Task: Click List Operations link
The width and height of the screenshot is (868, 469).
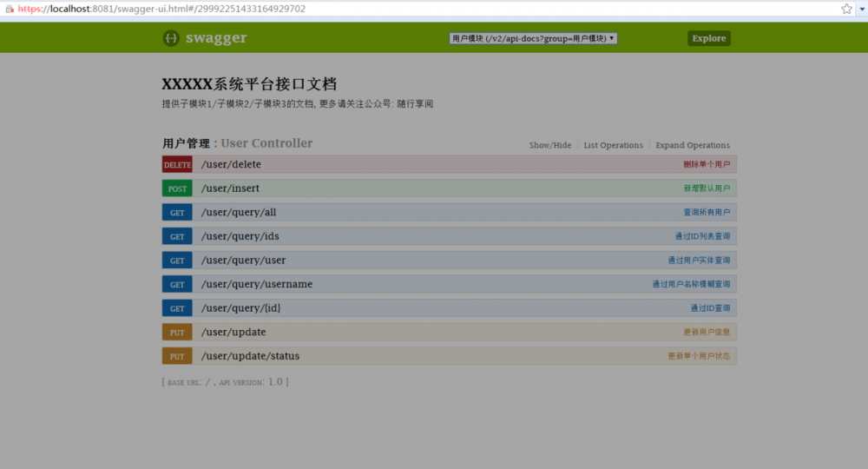Action: coord(614,145)
